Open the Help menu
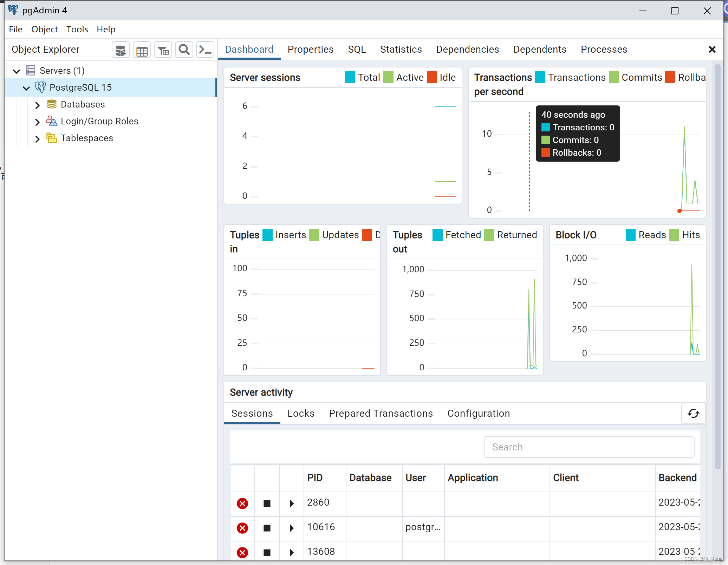 pyautogui.click(x=106, y=30)
